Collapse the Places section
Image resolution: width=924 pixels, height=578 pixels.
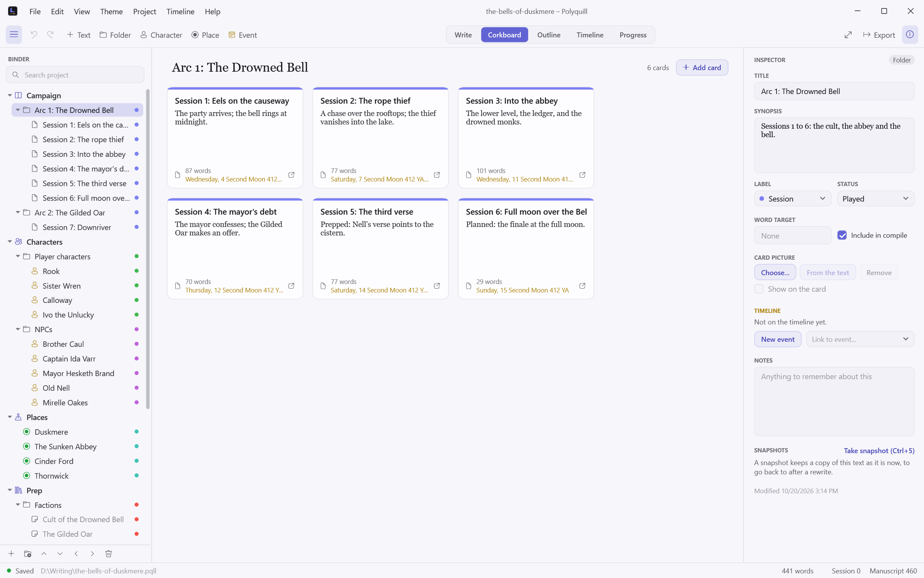click(10, 417)
